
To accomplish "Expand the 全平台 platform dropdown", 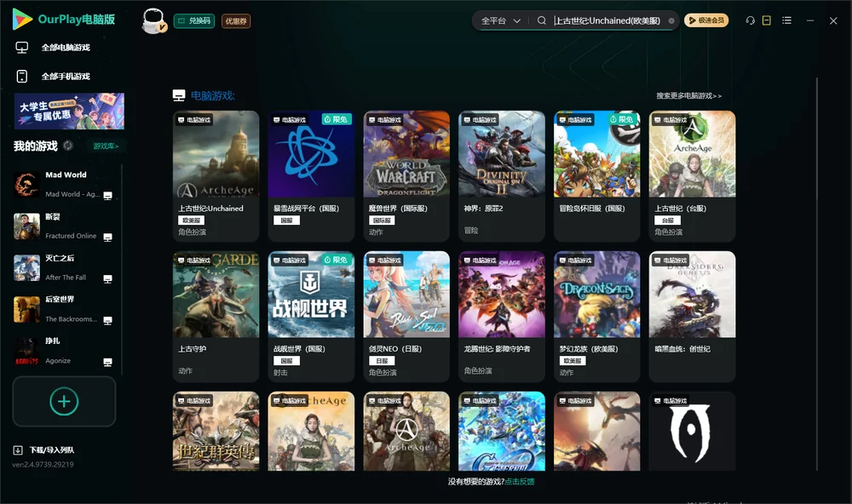I will (500, 20).
